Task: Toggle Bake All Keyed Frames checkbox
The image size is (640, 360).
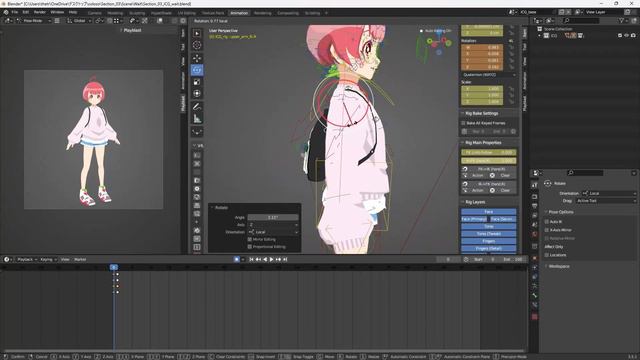Action: 463,123
